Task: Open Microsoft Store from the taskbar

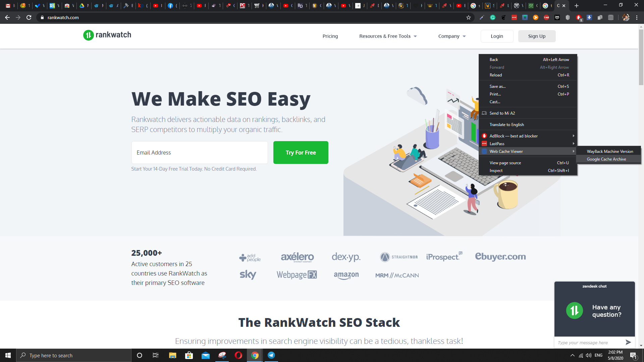Action: [189, 355]
